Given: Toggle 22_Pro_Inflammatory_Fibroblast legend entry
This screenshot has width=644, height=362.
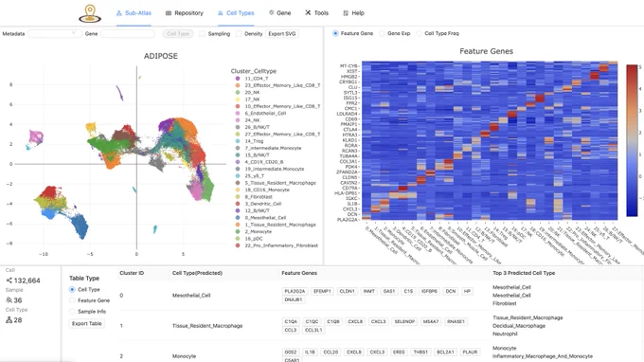Looking at the screenshot, I should click(277, 245).
